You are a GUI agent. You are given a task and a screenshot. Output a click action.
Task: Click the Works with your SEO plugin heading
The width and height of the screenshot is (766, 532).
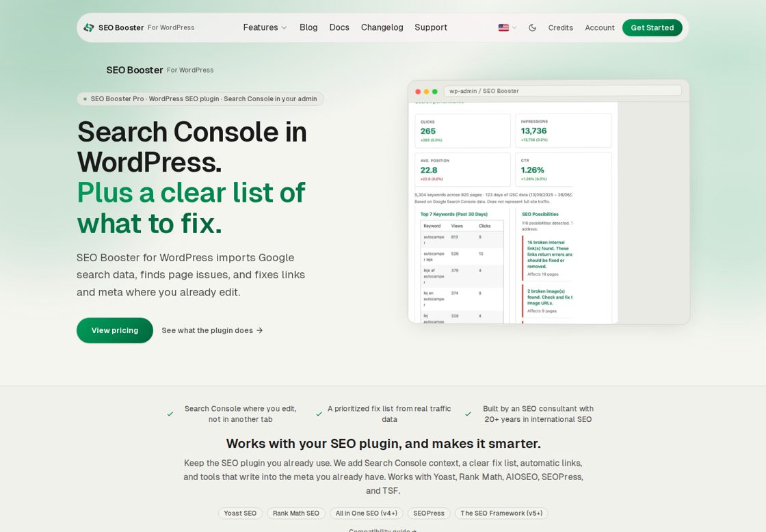[x=383, y=443]
